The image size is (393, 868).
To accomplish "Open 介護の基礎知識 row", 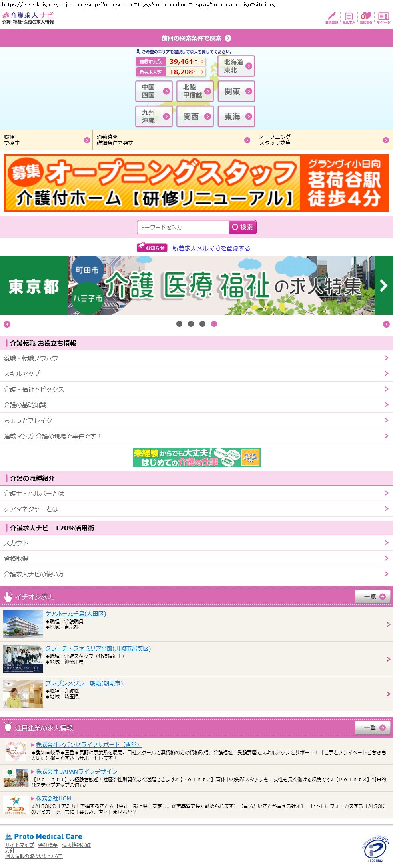I will coord(196,405).
